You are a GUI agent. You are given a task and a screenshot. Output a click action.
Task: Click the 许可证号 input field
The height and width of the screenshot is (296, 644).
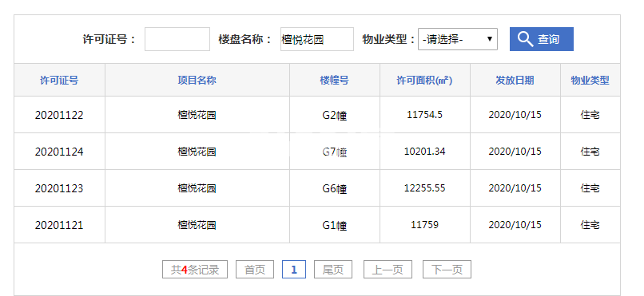pos(177,39)
